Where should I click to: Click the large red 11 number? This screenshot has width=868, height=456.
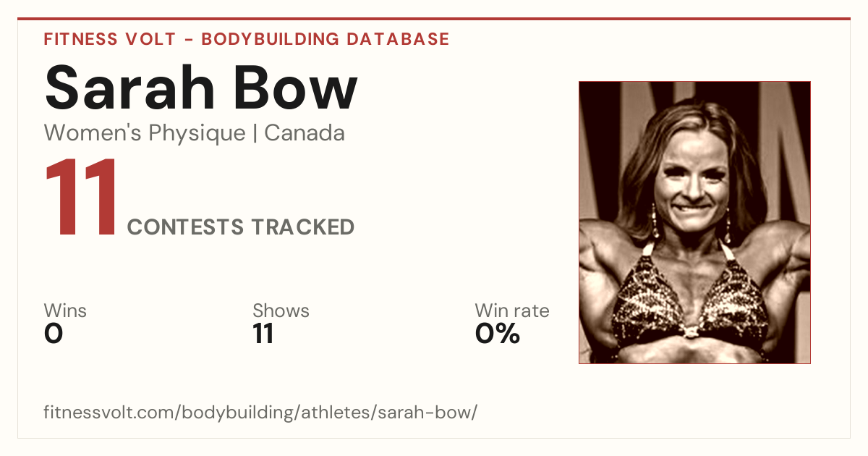pos(82,198)
